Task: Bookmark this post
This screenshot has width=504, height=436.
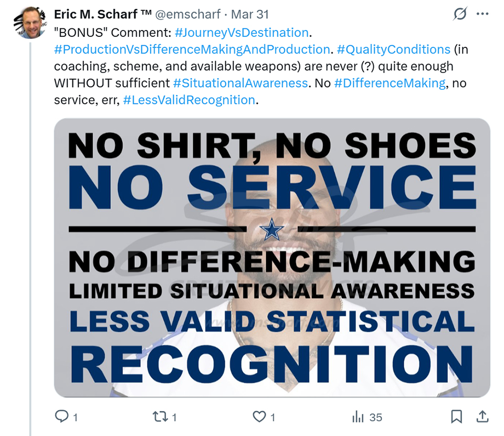Action: [x=456, y=417]
